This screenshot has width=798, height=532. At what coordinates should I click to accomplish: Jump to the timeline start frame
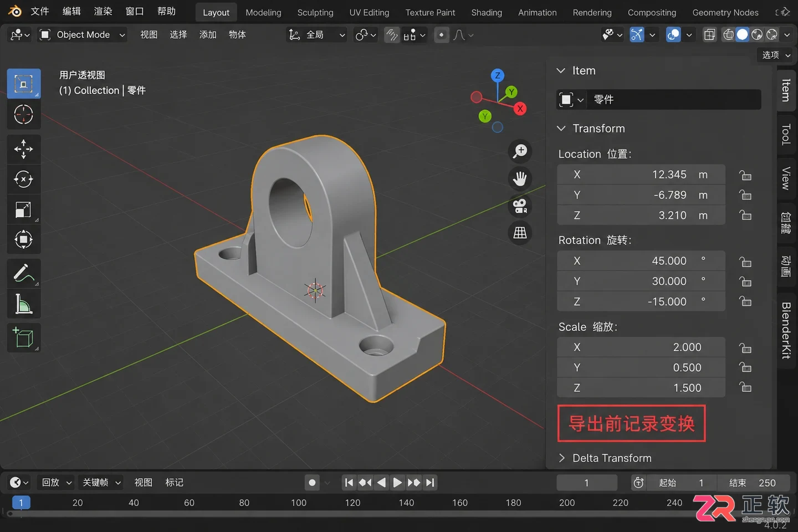pyautogui.click(x=349, y=483)
